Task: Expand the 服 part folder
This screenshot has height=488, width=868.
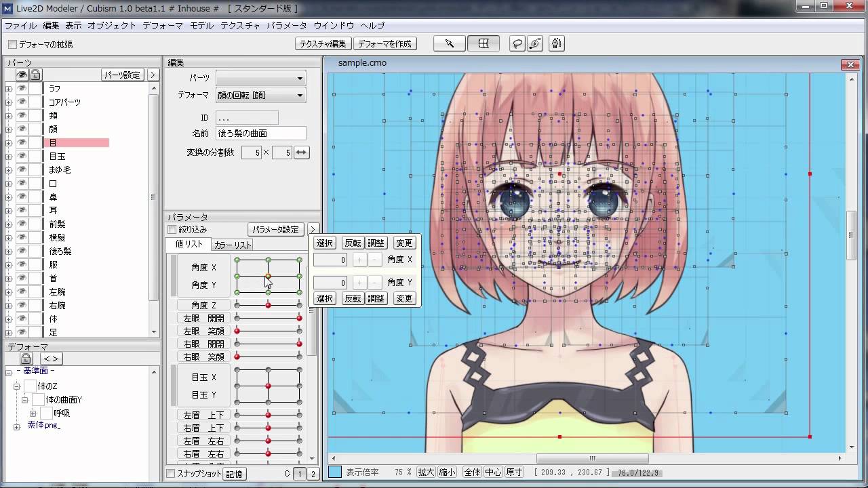Action: tap(8, 265)
